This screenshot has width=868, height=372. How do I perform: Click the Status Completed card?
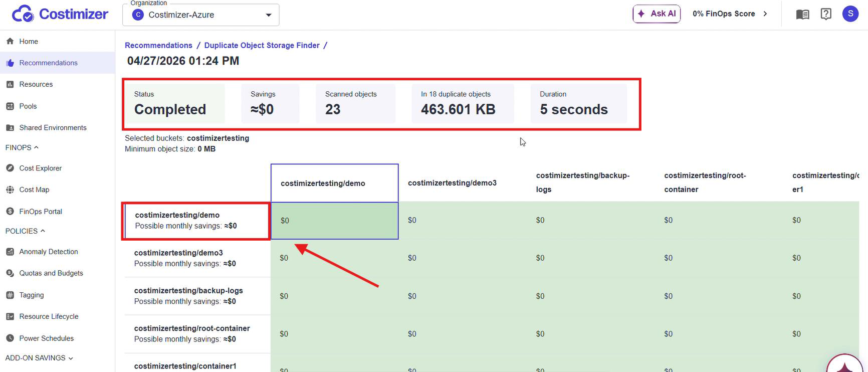[175, 103]
